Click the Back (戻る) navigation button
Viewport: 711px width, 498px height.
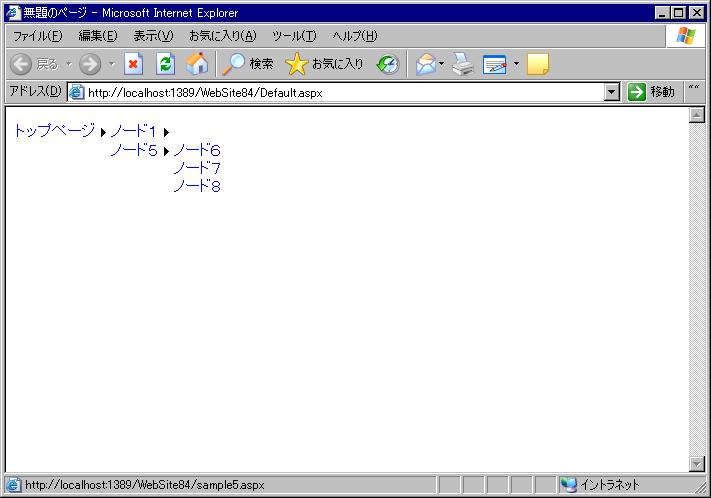pos(34,64)
